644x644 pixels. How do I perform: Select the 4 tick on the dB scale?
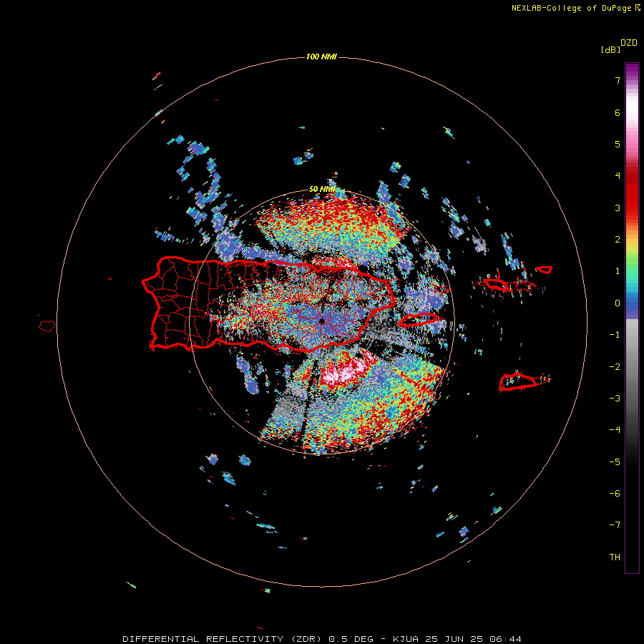point(618,176)
